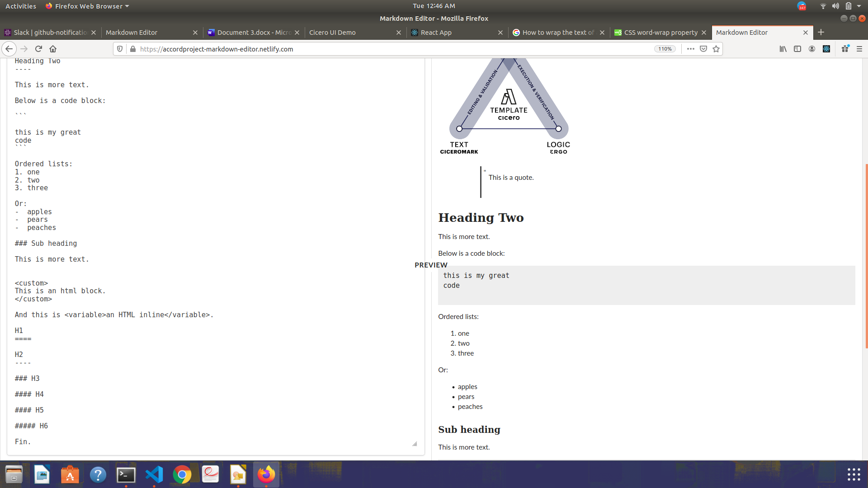Open the Firefox Library icon
868x488 pixels.
tap(783, 49)
